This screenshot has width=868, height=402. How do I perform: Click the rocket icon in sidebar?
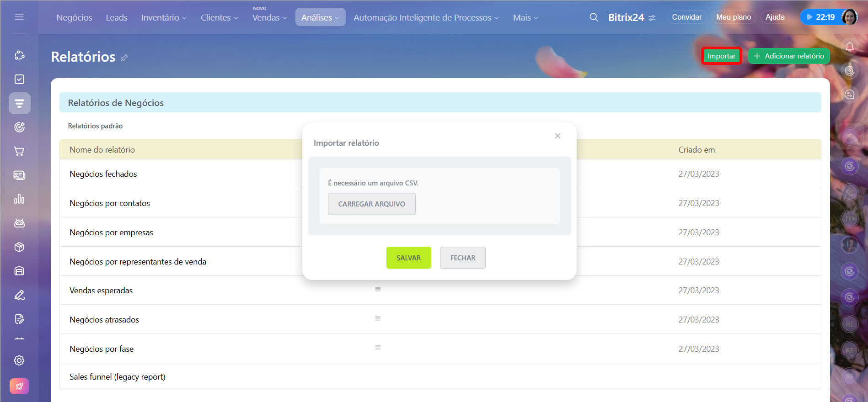coord(19,386)
